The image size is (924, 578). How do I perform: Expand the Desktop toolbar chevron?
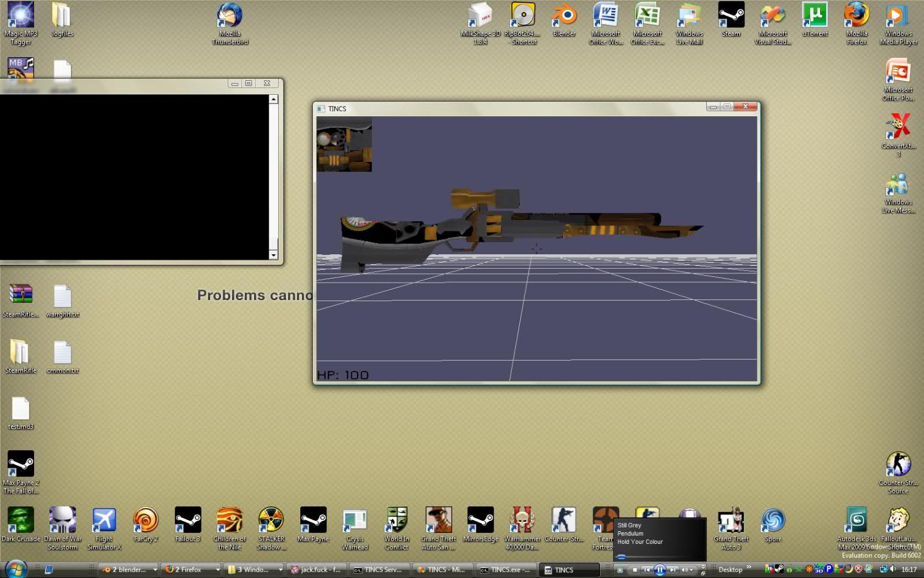click(749, 568)
